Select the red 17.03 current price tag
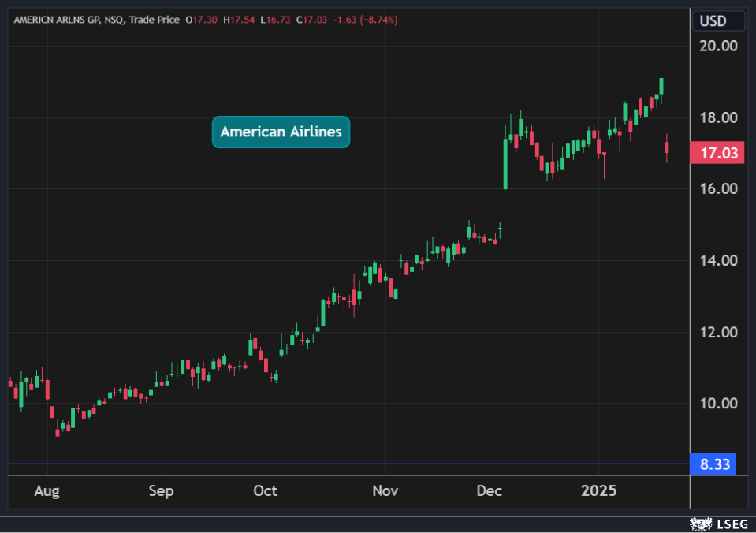 (x=717, y=153)
